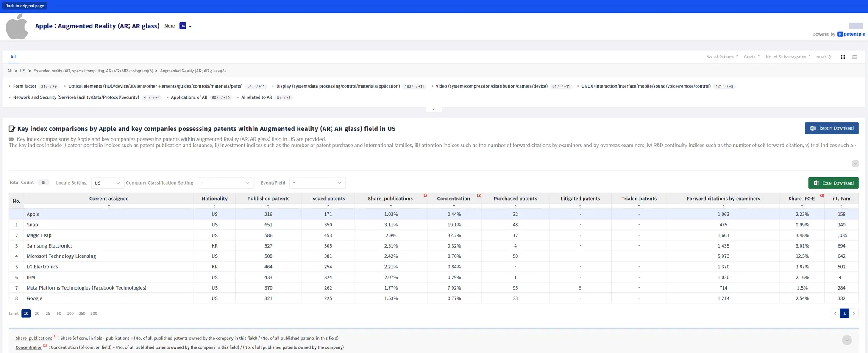Go to next page arrow
Image resolution: width=868 pixels, height=353 pixels.
coord(854,314)
